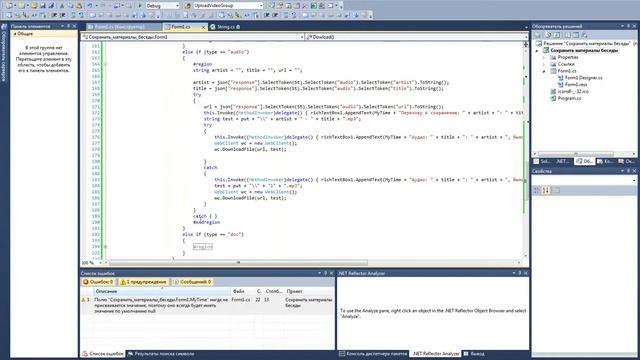Click the Undo arrow in the toolbar
This screenshot has height=360, width=640.
coord(90,6)
